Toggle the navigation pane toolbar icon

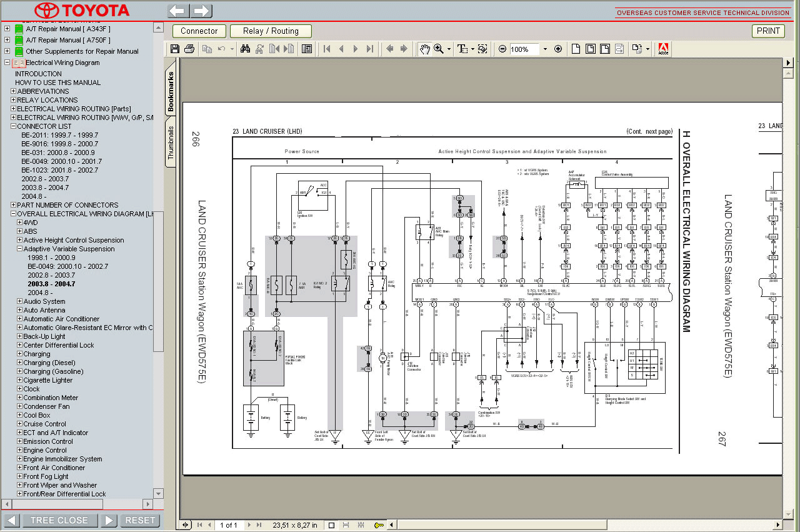click(x=307, y=49)
